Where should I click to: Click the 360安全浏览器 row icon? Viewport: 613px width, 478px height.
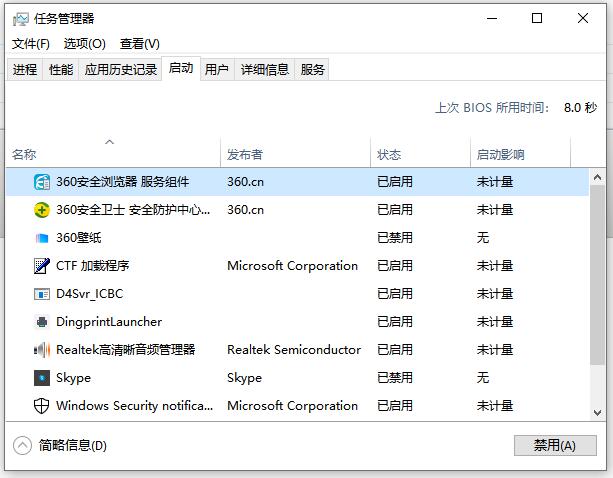(42, 182)
